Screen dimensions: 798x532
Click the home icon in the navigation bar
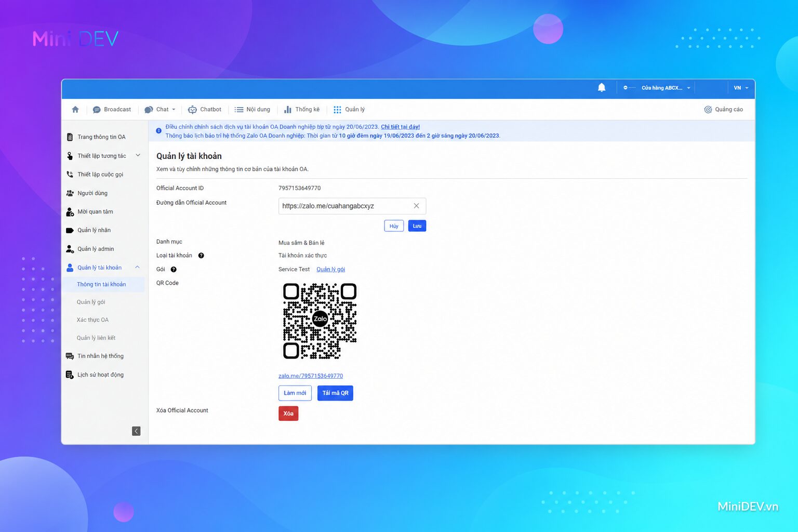(x=75, y=110)
